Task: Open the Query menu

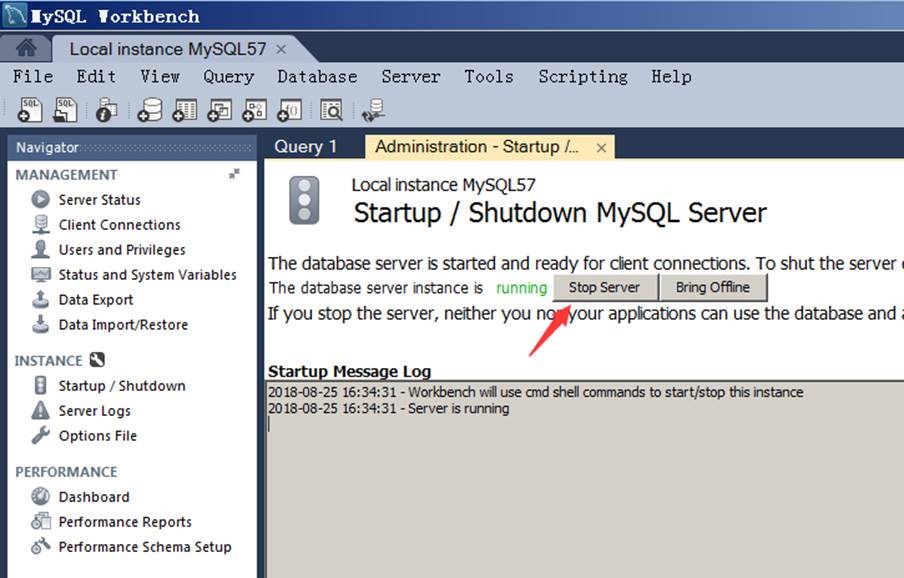Action: pos(228,77)
